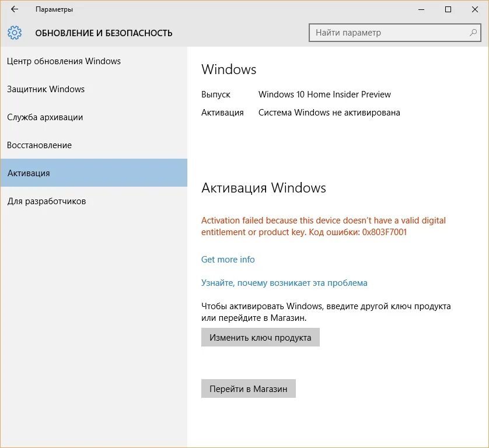Click the error code 0x803F7001 text
The width and height of the screenshot is (489, 448).
tap(384, 232)
